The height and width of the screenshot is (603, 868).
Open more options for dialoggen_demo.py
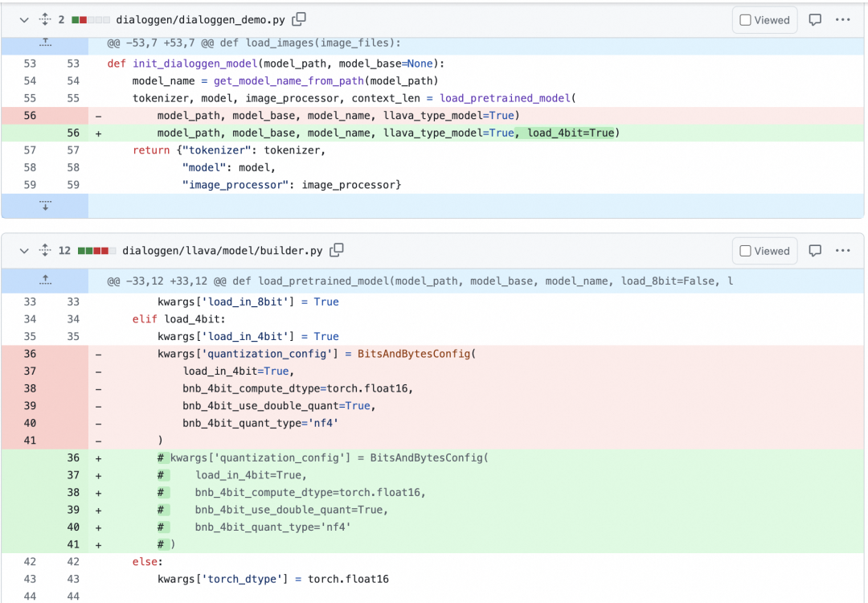click(x=842, y=20)
